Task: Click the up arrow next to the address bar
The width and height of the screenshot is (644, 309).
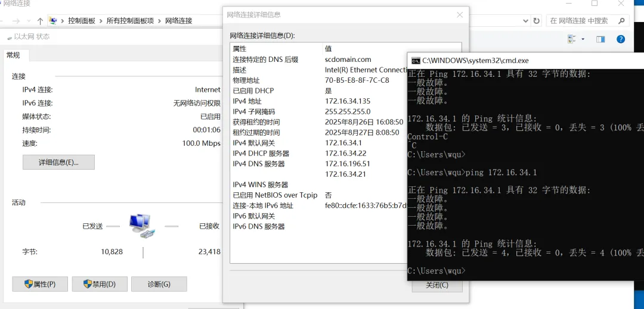Action: [x=40, y=21]
